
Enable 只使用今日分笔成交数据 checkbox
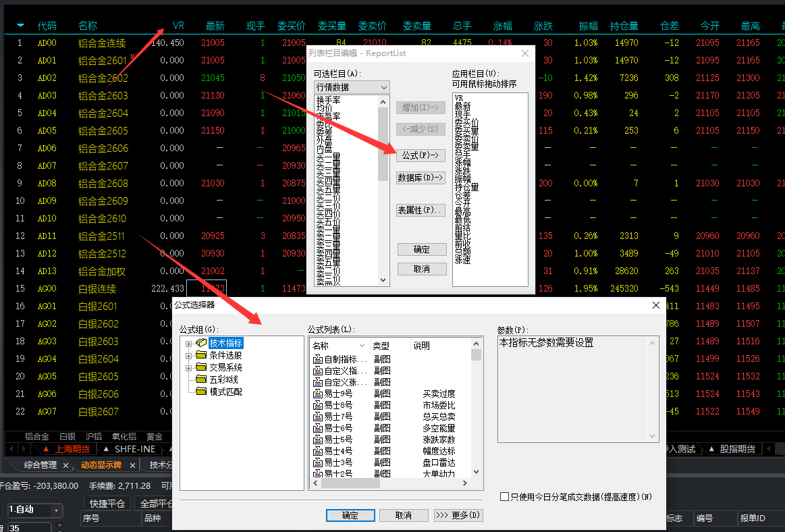click(x=504, y=497)
